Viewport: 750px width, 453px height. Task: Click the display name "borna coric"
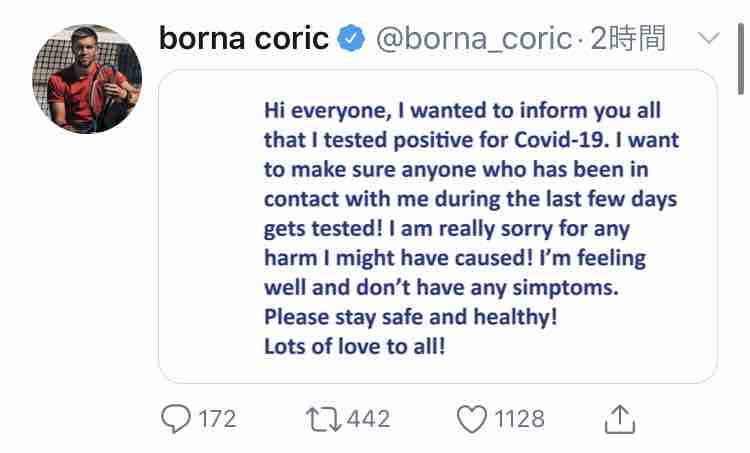pyautogui.click(x=244, y=39)
